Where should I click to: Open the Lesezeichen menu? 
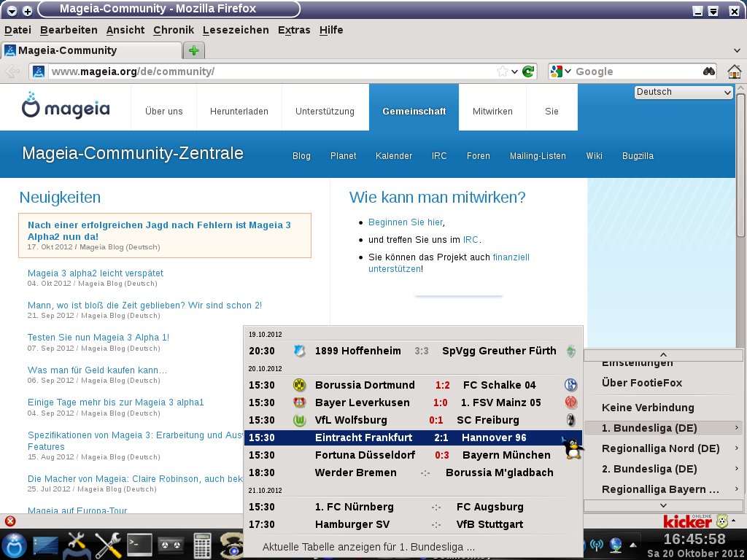tap(236, 30)
